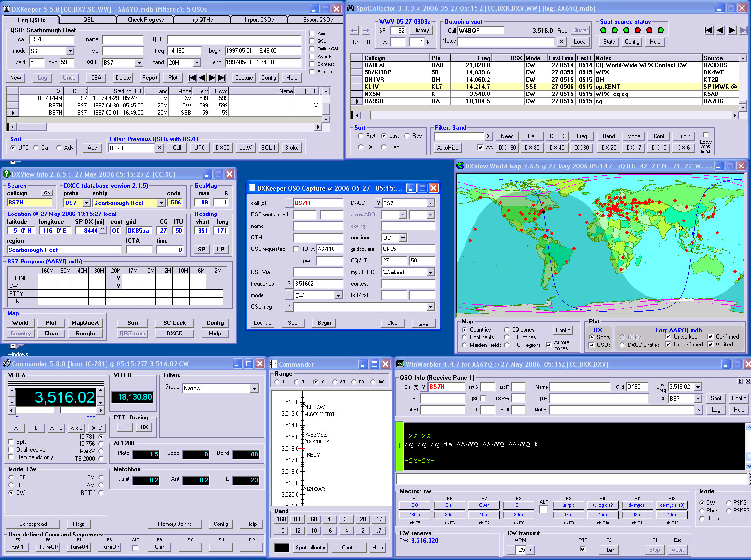Click the left WWV history arrow in SpotCollector
Screen dimensions: 751x560
point(354,30)
